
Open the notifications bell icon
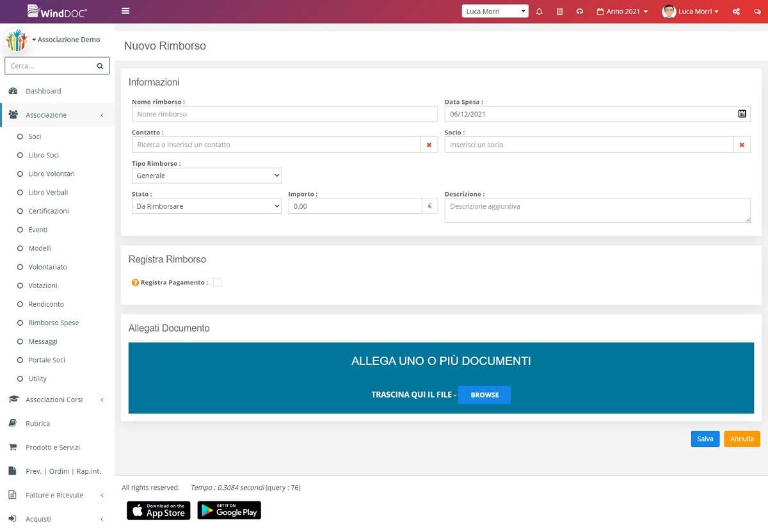[x=540, y=12]
